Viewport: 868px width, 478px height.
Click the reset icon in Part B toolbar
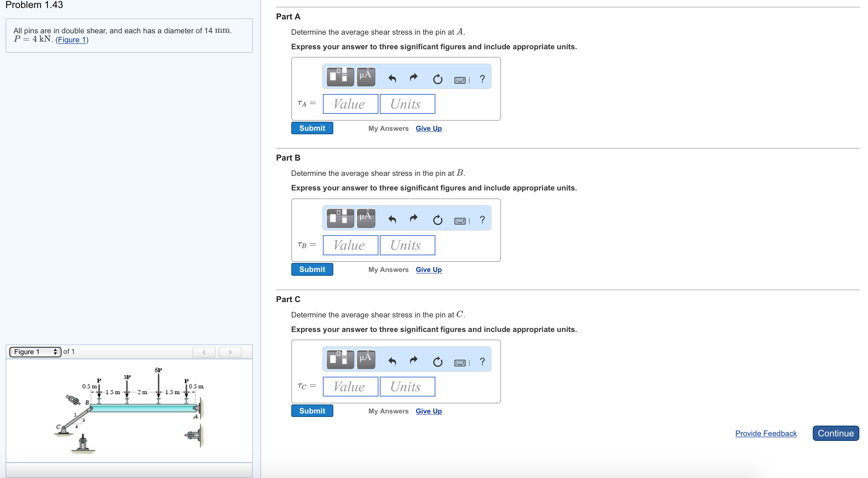[437, 220]
